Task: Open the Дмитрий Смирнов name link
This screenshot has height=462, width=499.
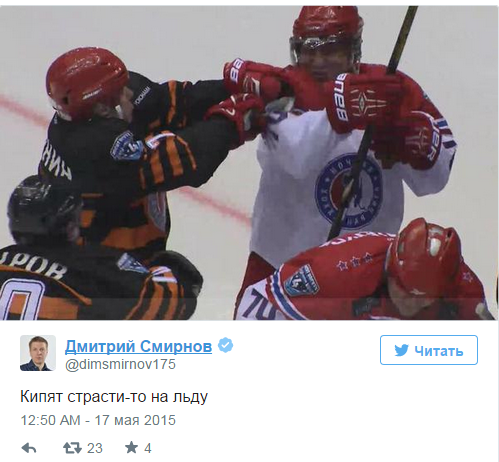Action: [138, 347]
